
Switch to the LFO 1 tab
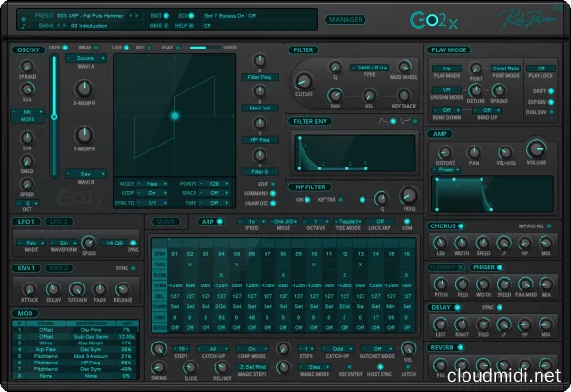(25, 222)
